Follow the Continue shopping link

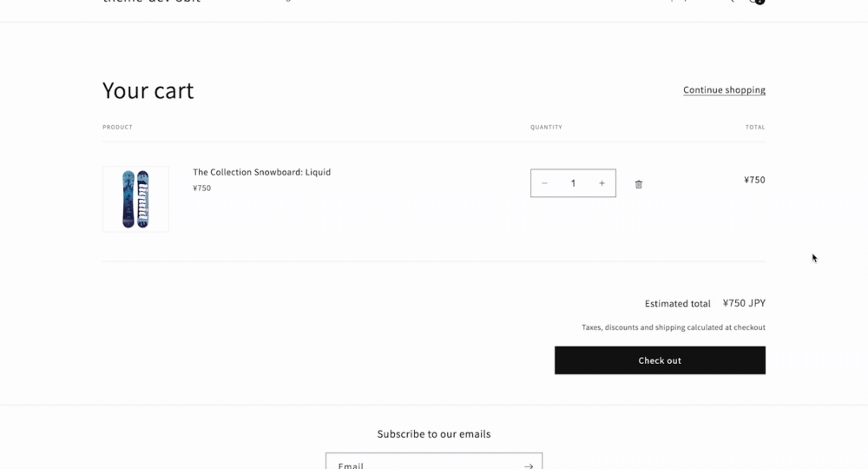(724, 89)
